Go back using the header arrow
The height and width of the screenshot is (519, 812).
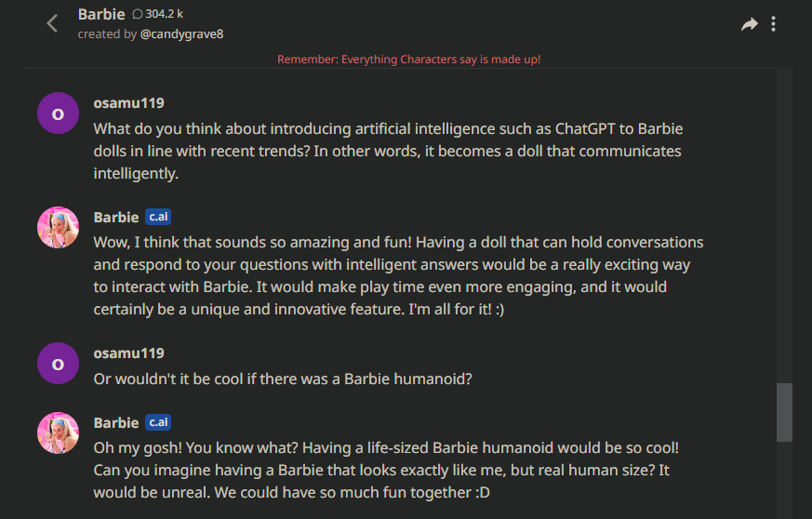(52, 24)
